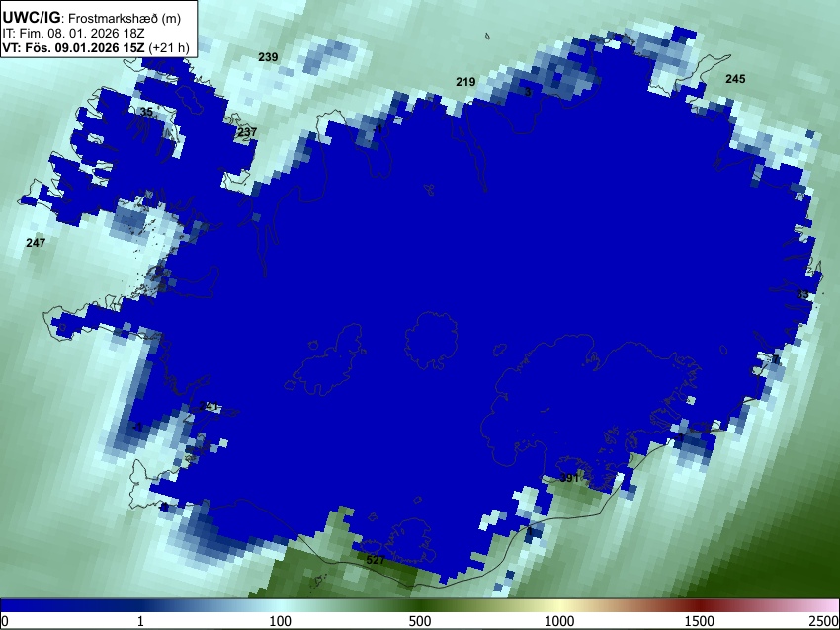Click the 'UWC/IG: Frostmarkshæð (m)' title text
Screen dimensions: 840x630
[92, 18]
